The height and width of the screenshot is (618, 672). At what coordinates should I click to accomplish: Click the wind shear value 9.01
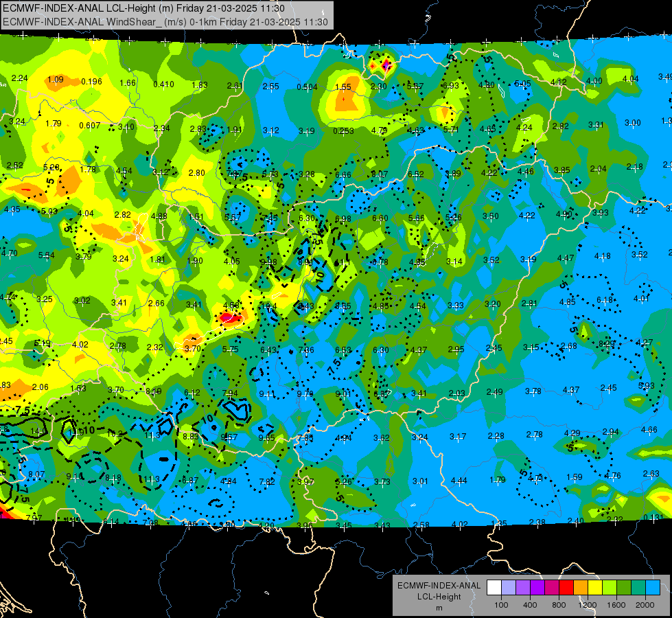343,393
